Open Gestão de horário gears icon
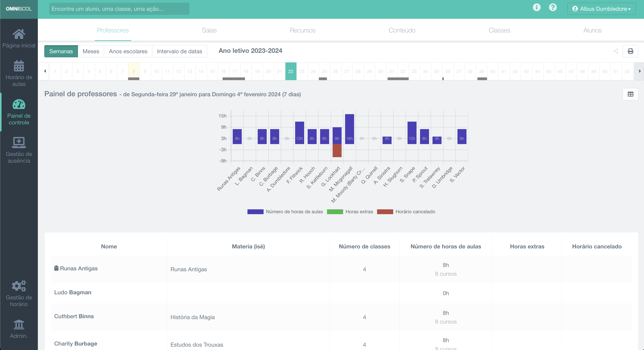644x350 pixels. point(19,286)
